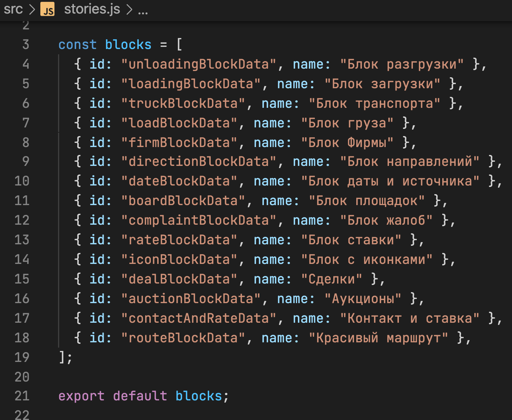Click line number 3 in the gutter

click(25, 44)
